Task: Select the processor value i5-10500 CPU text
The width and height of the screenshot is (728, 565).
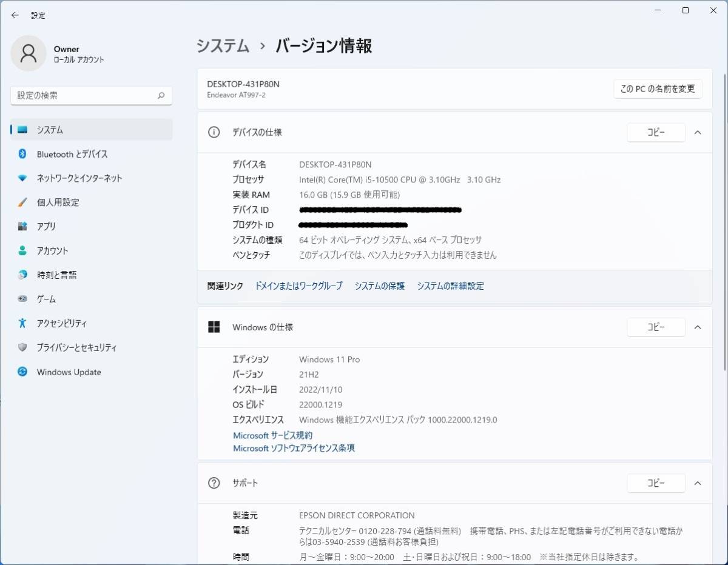Action: [x=400, y=180]
